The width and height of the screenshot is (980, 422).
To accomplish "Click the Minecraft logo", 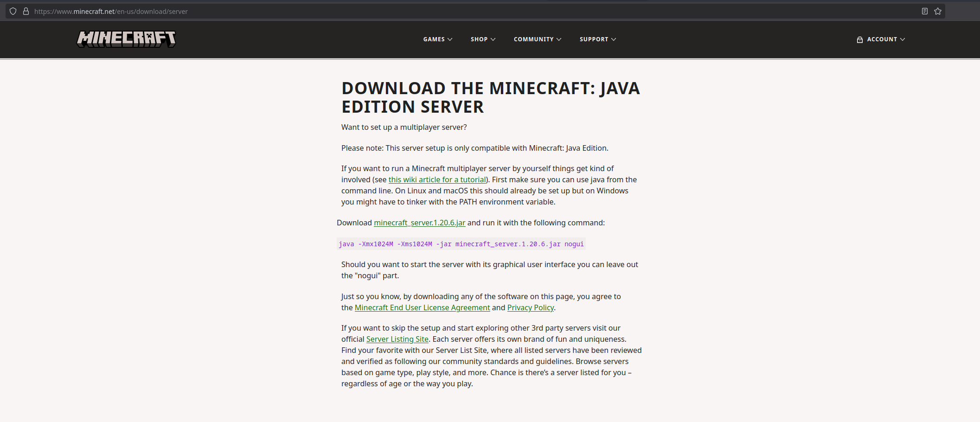I will [126, 39].
